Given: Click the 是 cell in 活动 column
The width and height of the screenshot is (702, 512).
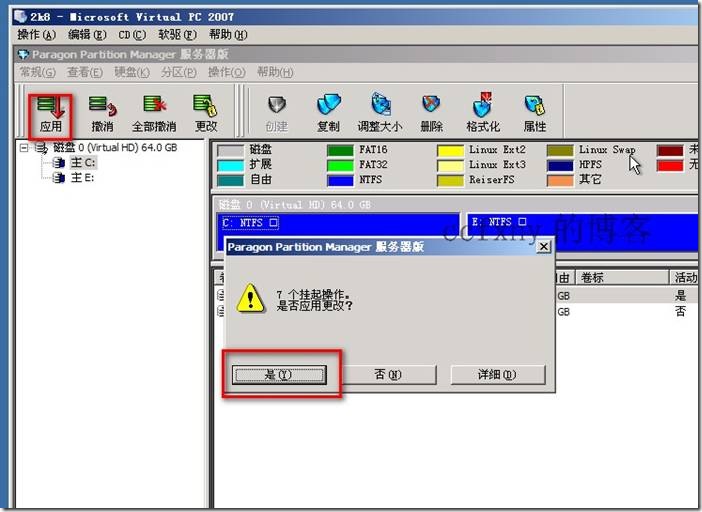Looking at the screenshot, I should pos(681,295).
